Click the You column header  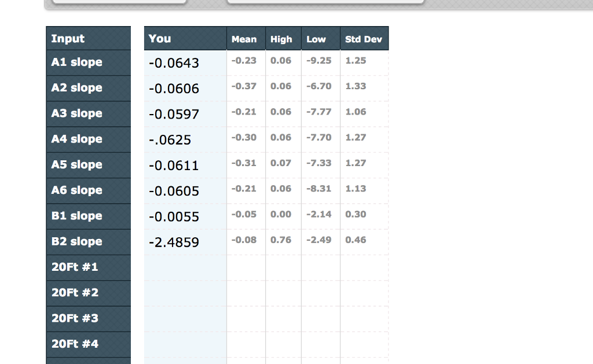159,38
